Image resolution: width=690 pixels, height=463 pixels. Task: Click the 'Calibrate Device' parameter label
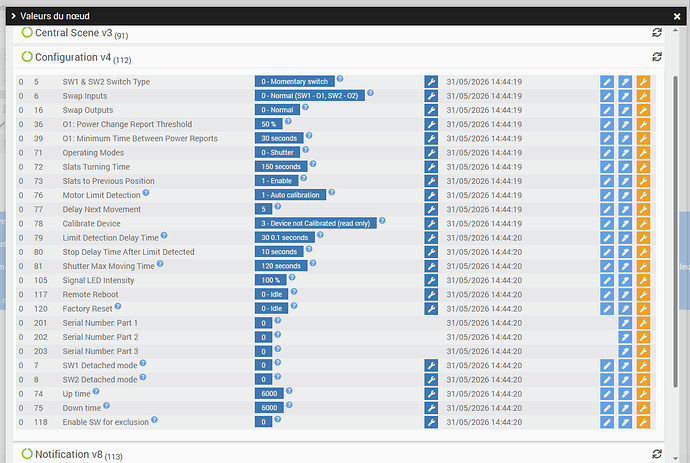point(92,224)
